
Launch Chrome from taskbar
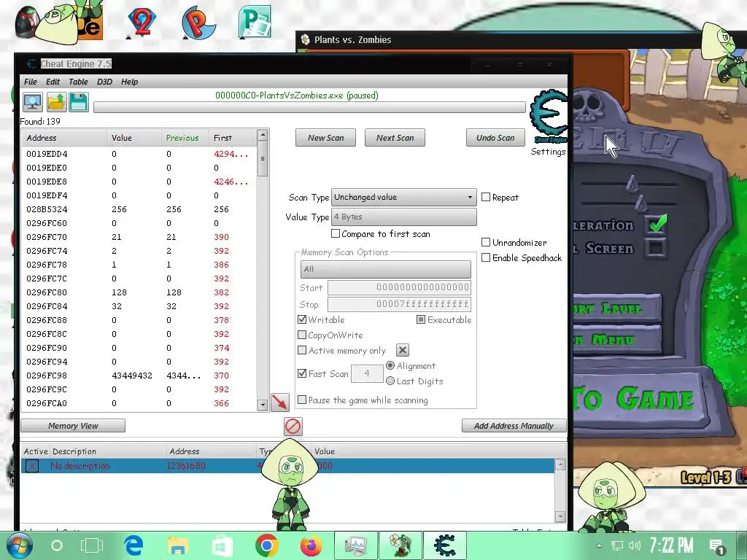point(266,545)
